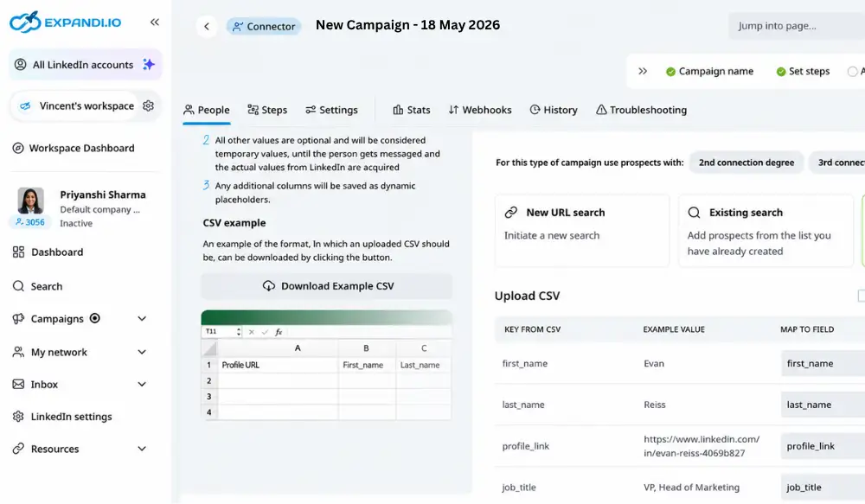This screenshot has width=865, height=504.
Task: Click the fx formula icon in spreadsheet preview
Action: [279, 332]
